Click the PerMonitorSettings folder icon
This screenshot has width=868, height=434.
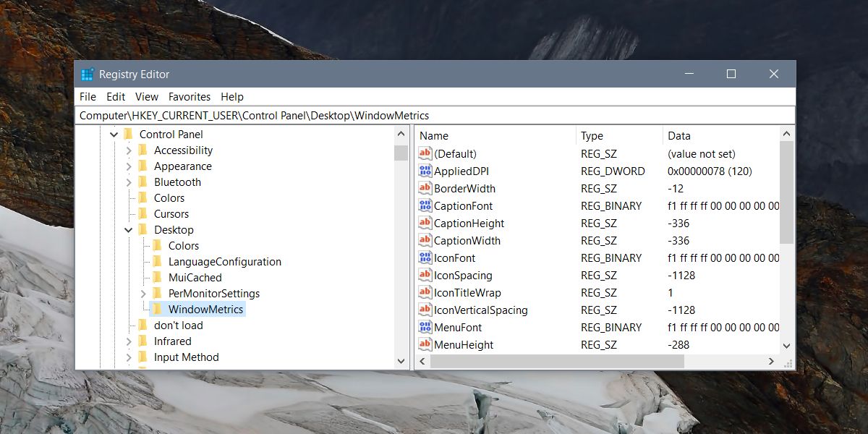coord(158,293)
